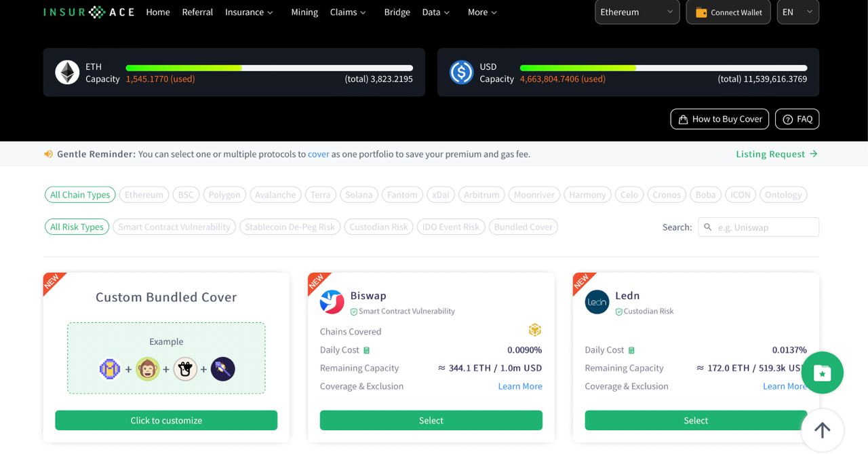Click the question mark icon on FAQ
Image resolution: width=868 pixels, height=454 pixels.
(787, 119)
